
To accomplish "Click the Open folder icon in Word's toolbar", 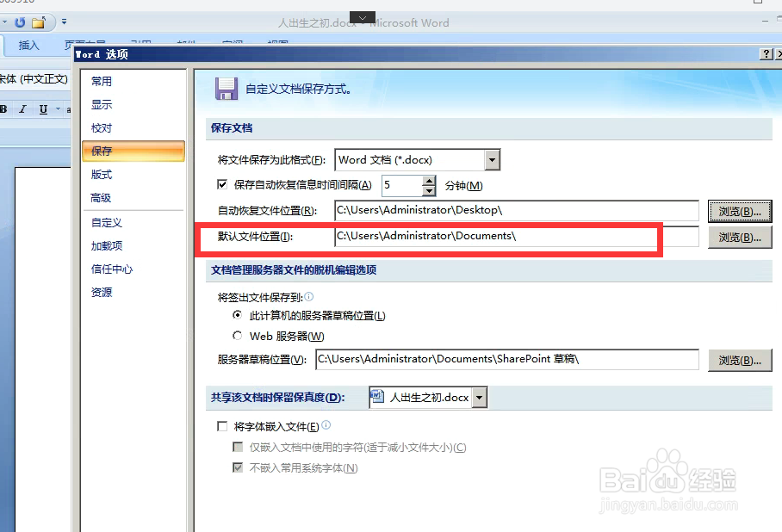I will click(x=39, y=22).
